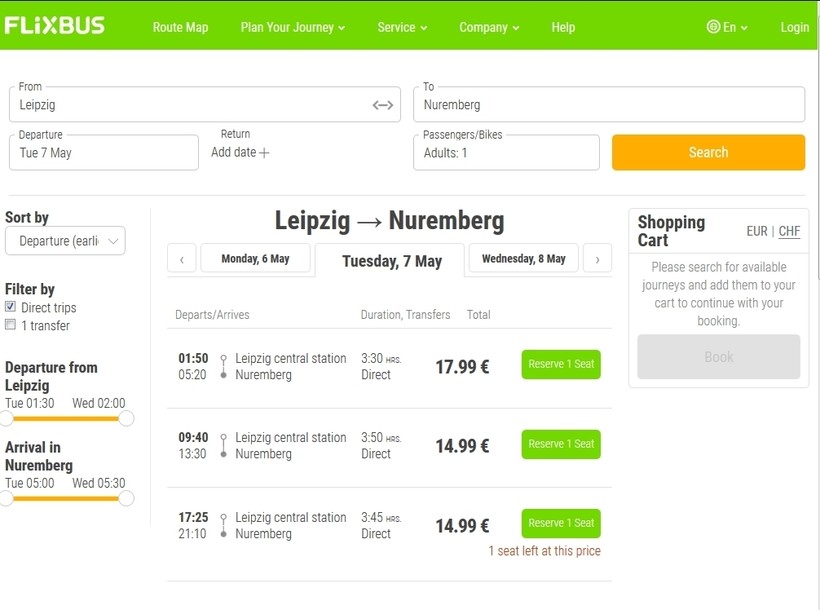Expand the Service menu
Viewport: 820px width, 610px height.
(x=402, y=27)
